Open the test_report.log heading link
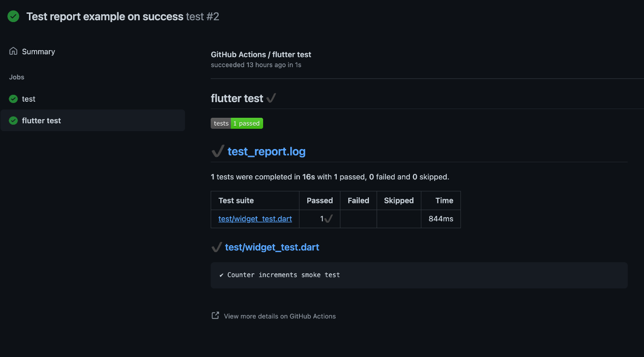644x357 pixels. pos(266,151)
